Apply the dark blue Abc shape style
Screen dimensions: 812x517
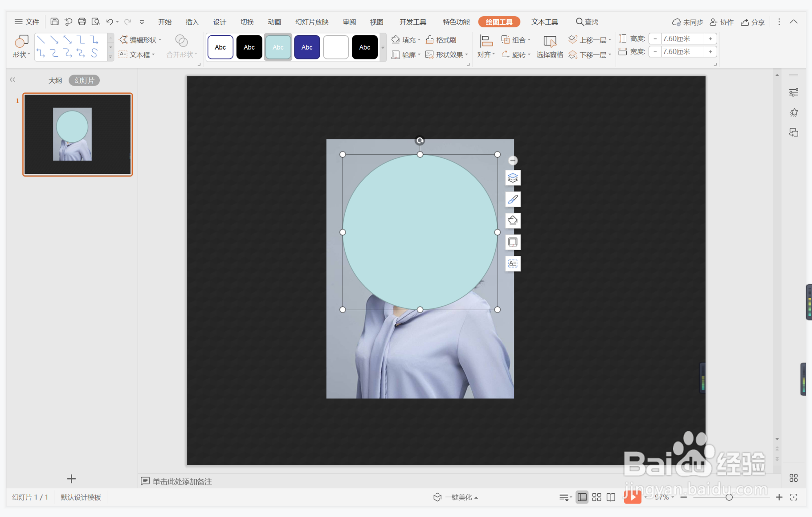point(307,47)
